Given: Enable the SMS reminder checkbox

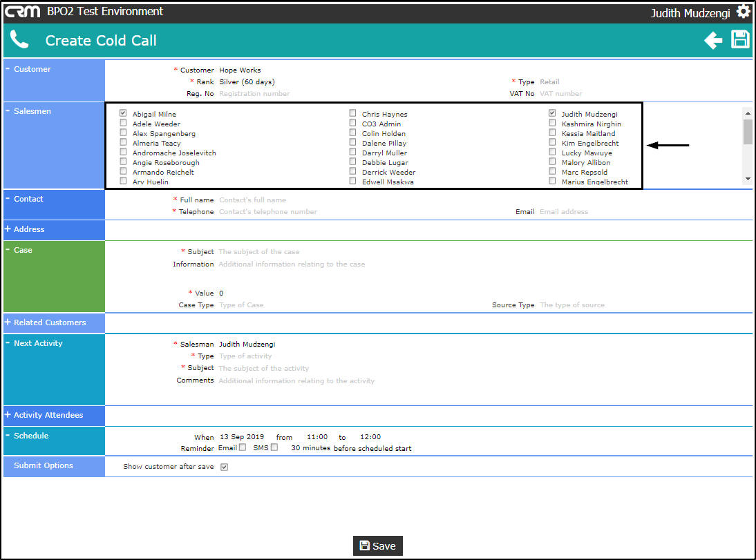Looking at the screenshot, I should pyautogui.click(x=274, y=447).
